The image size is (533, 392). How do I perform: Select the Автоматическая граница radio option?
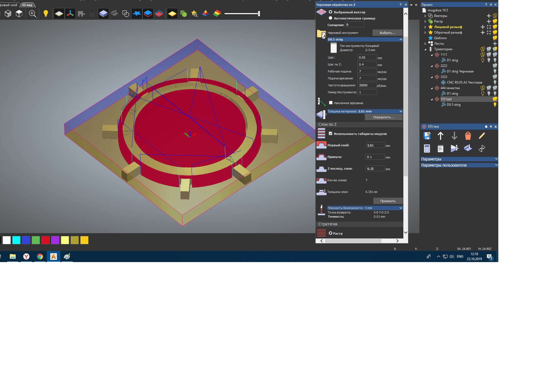(330, 18)
